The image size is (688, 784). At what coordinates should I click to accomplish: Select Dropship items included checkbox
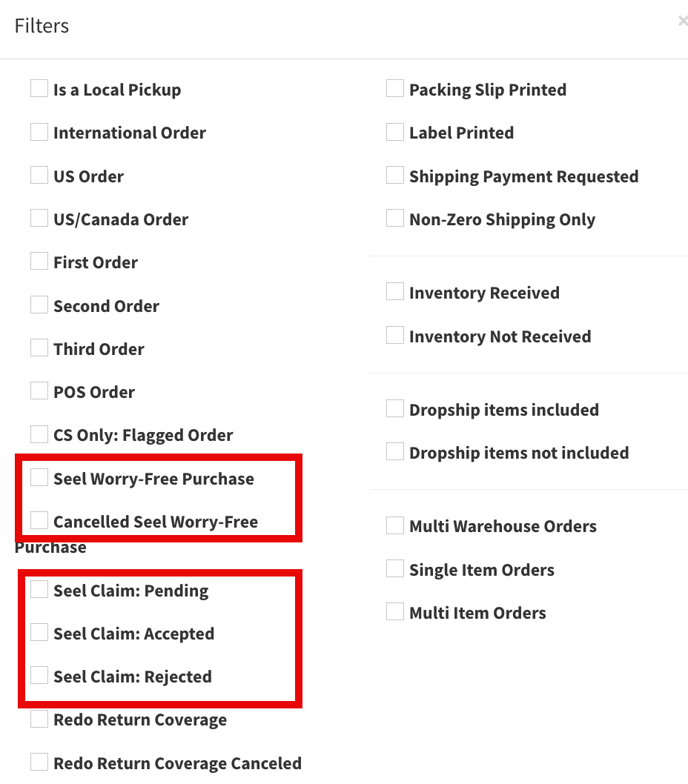395,409
